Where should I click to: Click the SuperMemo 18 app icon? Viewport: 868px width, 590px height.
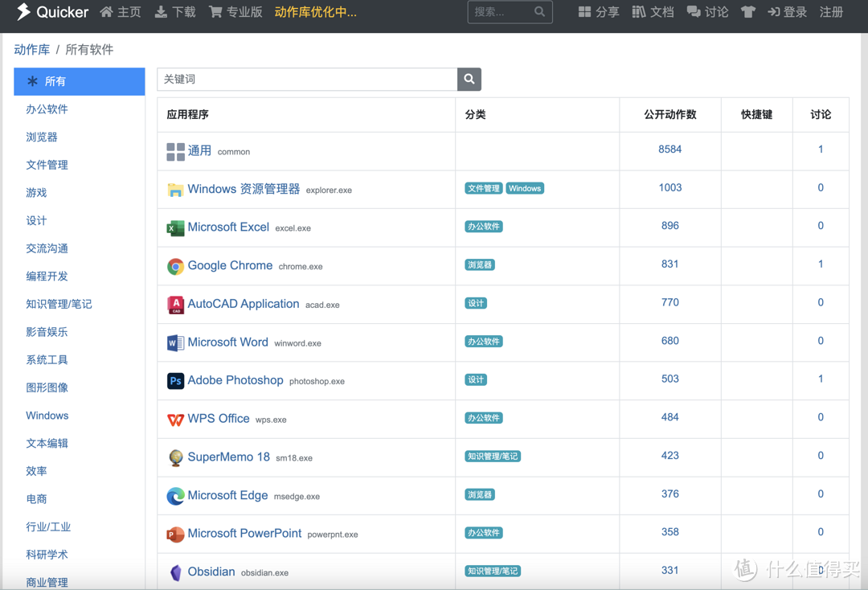pos(175,457)
